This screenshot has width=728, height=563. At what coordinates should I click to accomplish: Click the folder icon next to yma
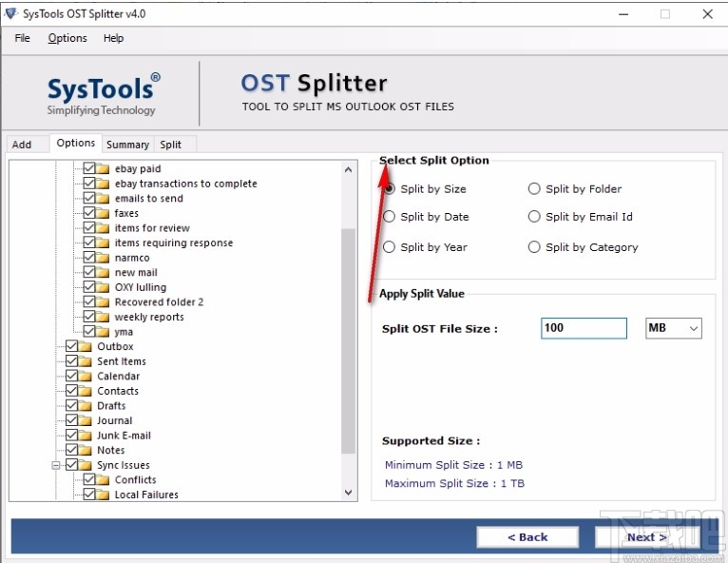(x=103, y=332)
